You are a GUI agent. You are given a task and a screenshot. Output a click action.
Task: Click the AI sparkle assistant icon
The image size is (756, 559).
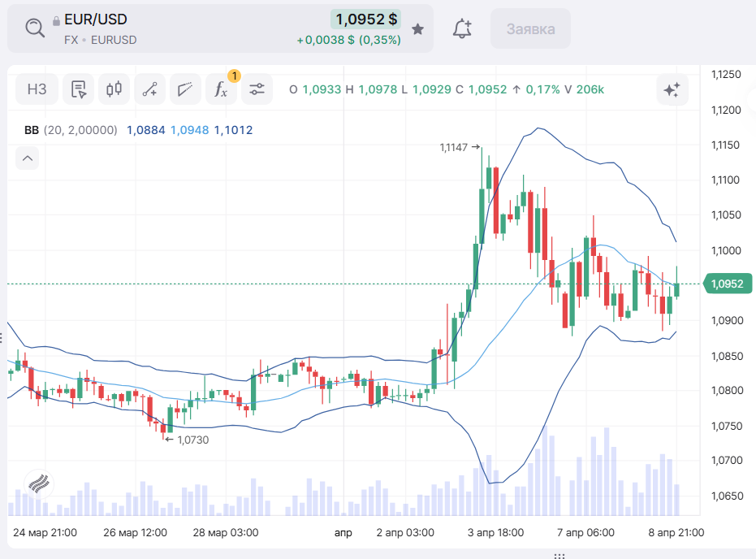pos(672,89)
